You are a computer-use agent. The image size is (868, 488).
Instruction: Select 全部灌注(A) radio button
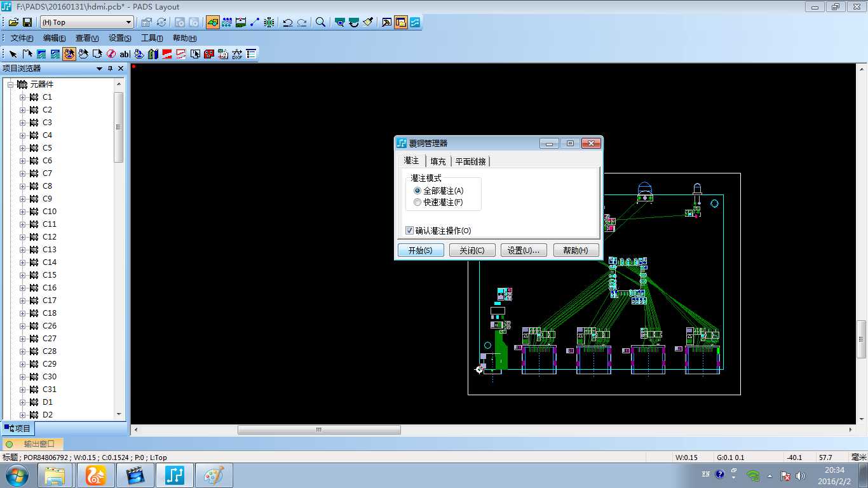tap(417, 191)
